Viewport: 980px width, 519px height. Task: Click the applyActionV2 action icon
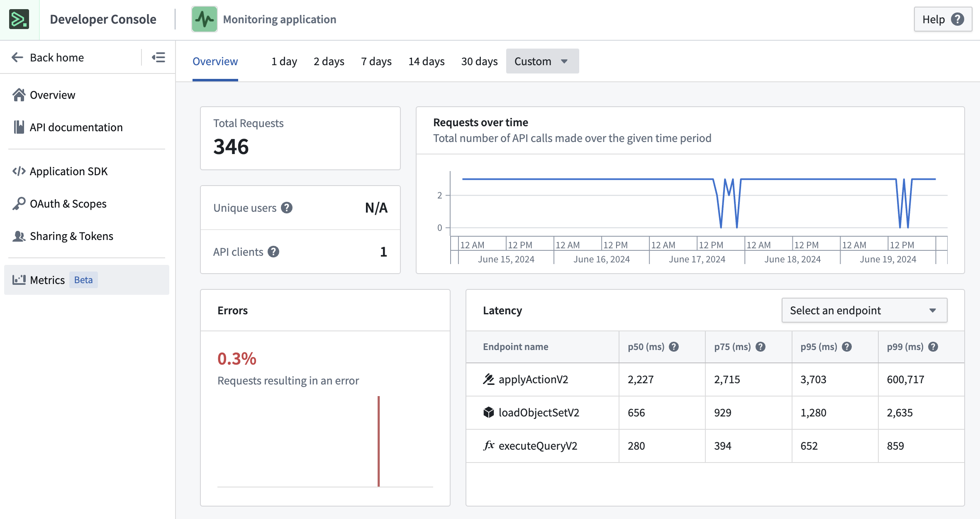(x=488, y=379)
